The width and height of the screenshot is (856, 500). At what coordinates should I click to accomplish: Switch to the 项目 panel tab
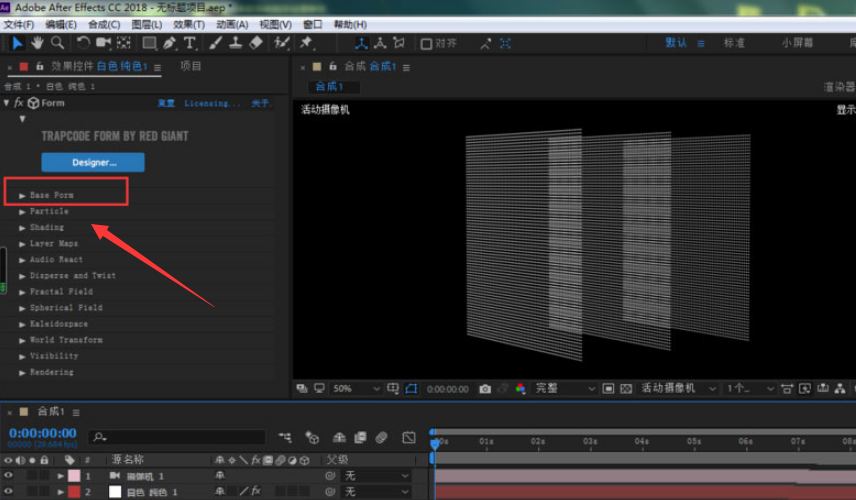click(190, 66)
